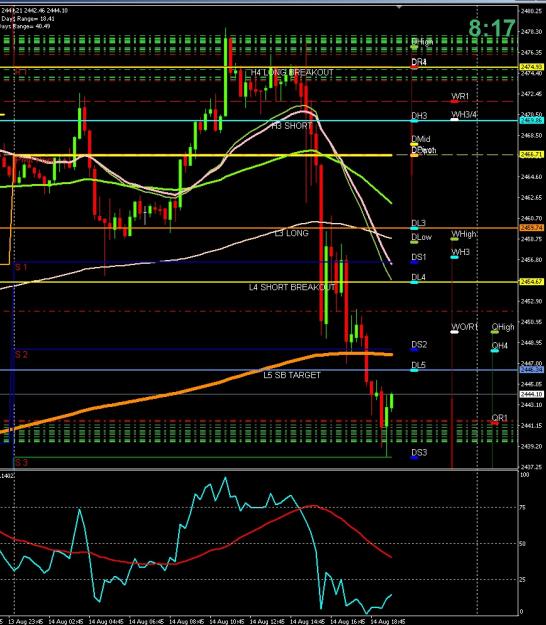Select the DS3 support marker
This screenshot has width=546, height=625.
[419, 452]
